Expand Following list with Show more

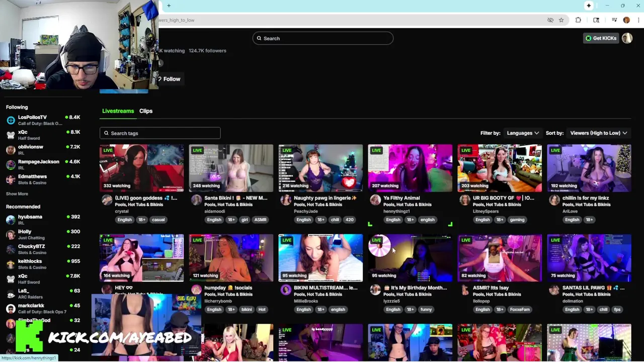pyautogui.click(x=17, y=194)
